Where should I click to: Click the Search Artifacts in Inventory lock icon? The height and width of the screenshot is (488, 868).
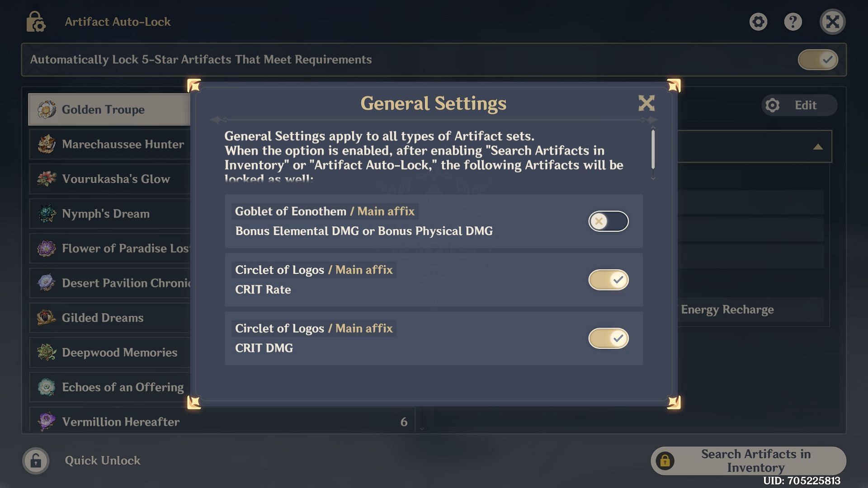point(666,460)
